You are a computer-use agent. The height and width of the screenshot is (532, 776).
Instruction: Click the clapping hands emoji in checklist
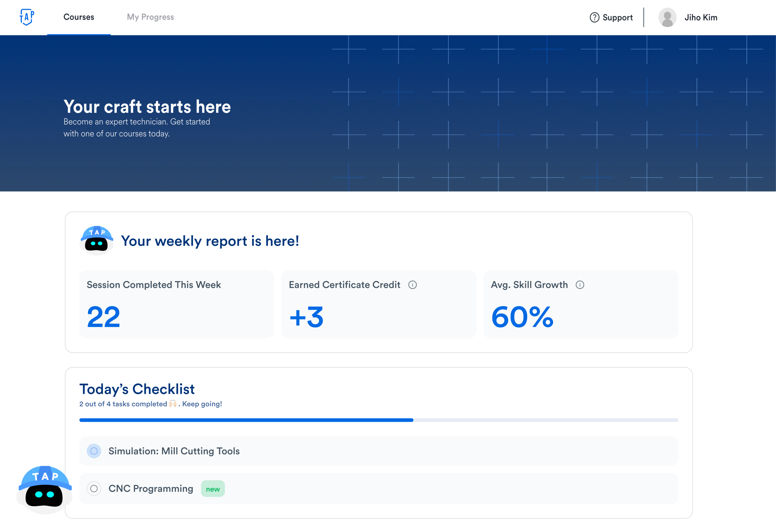(x=173, y=404)
